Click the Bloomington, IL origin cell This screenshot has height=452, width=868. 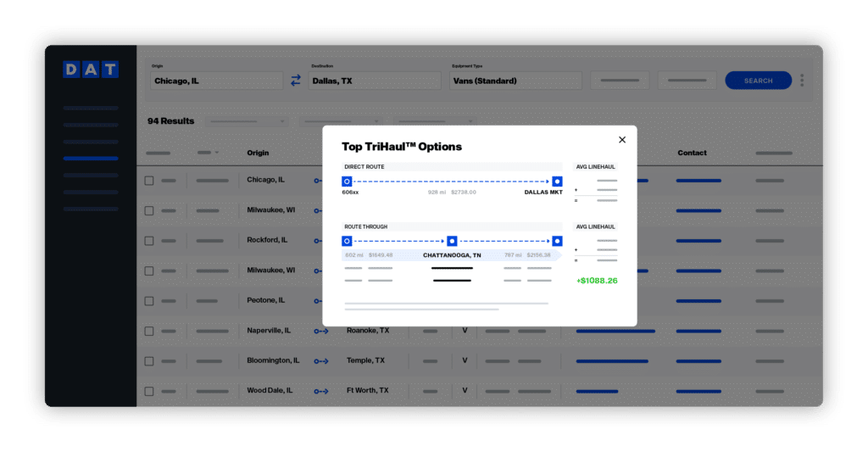click(x=273, y=360)
